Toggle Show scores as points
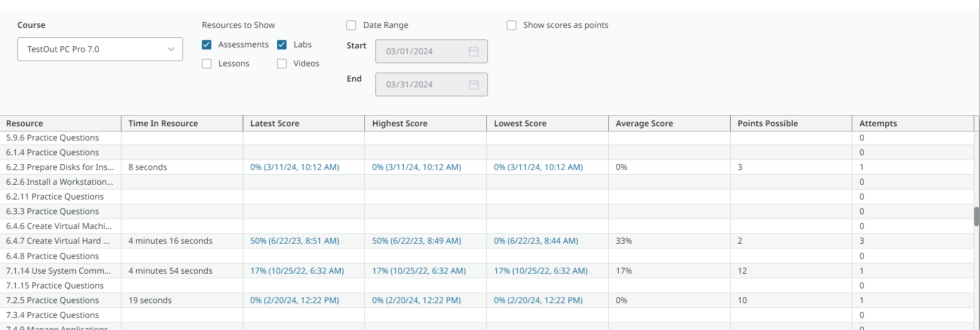 click(x=511, y=25)
